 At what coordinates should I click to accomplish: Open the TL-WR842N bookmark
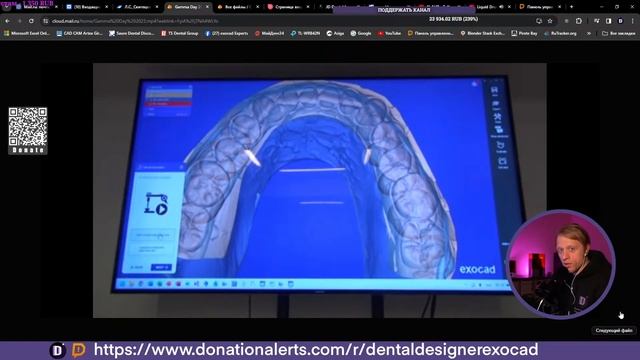pos(305,33)
